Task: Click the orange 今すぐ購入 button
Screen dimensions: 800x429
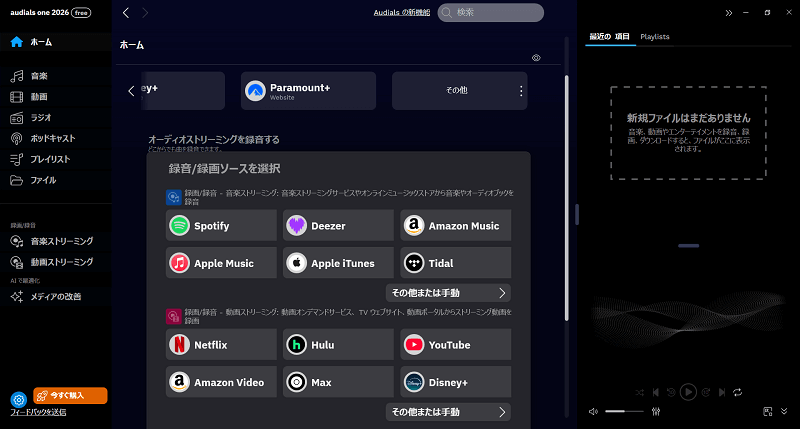Action: point(70,395)
